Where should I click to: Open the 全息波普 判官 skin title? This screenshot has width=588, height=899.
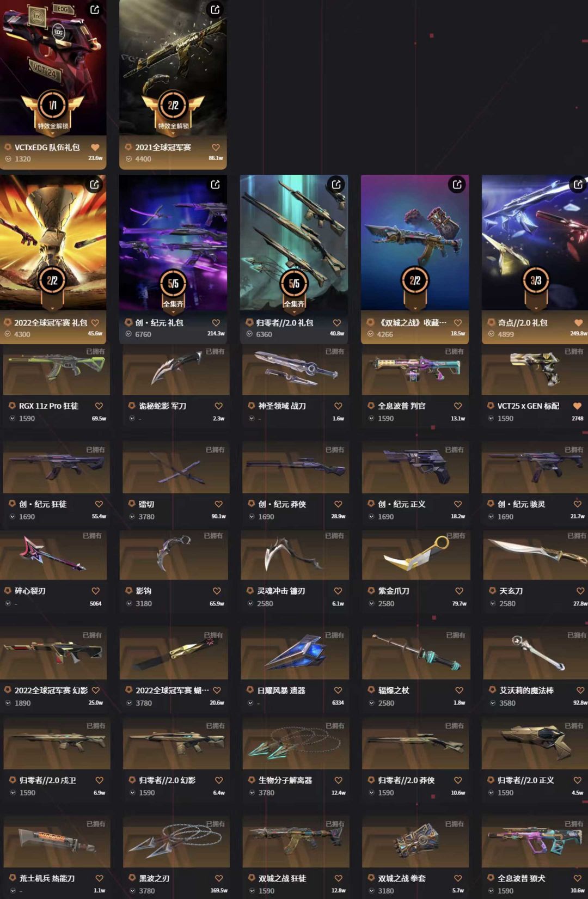pos(402,406)
